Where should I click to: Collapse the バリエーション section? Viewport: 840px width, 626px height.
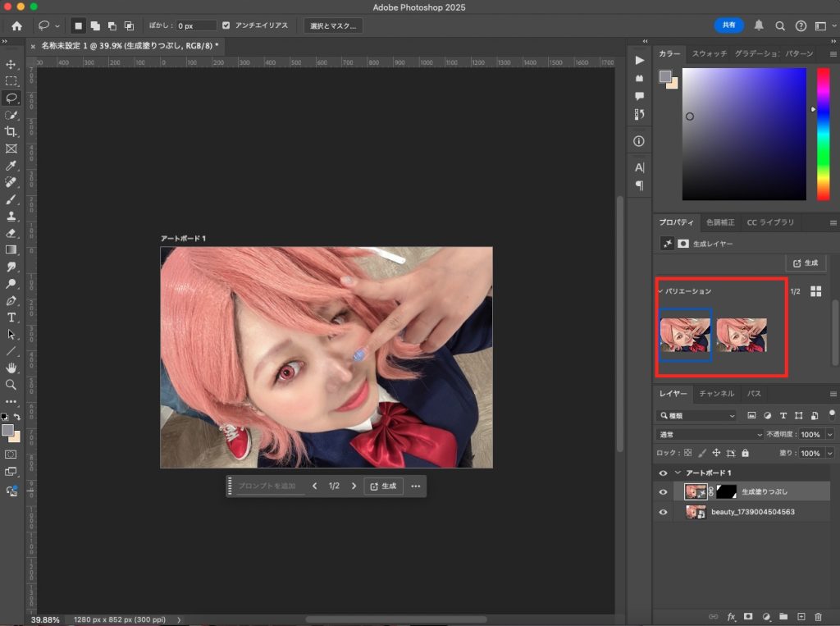tap(660, 291)
